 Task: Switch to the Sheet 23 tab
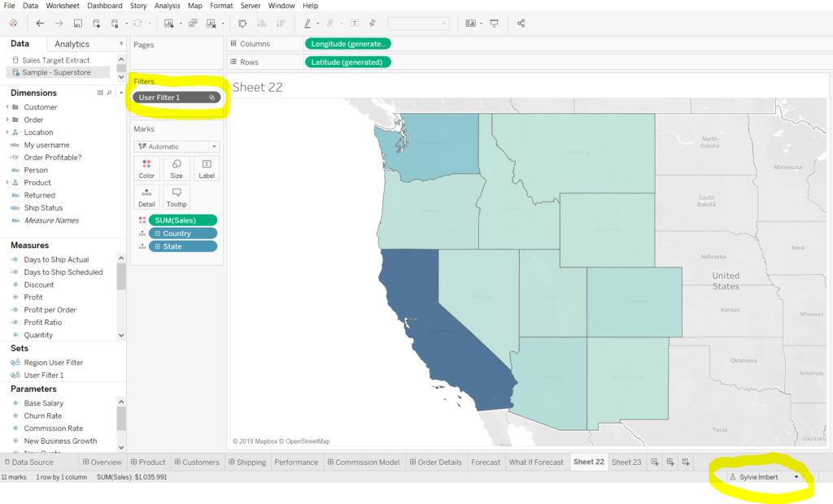[626, 462]
